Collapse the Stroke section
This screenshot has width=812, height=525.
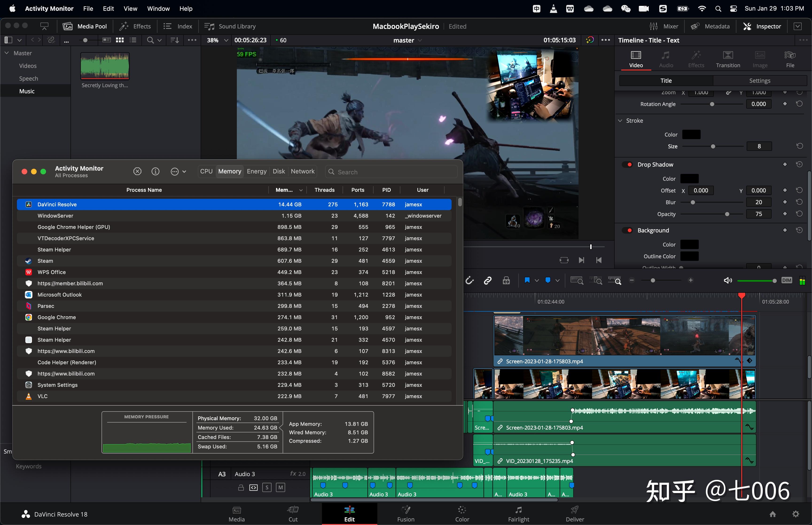tap(620, 121)
